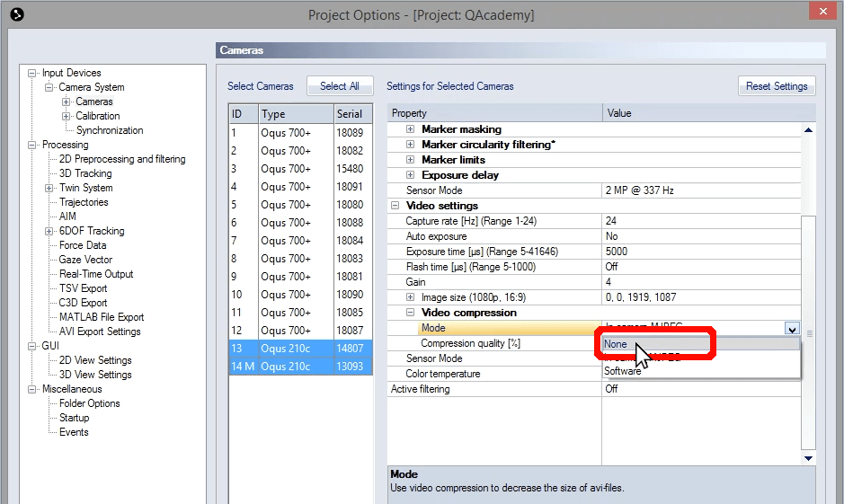The height and width of the screenshot is (504, 844).
Task: Collapse the Miscellaneous tree node
Action: point(32,389)
